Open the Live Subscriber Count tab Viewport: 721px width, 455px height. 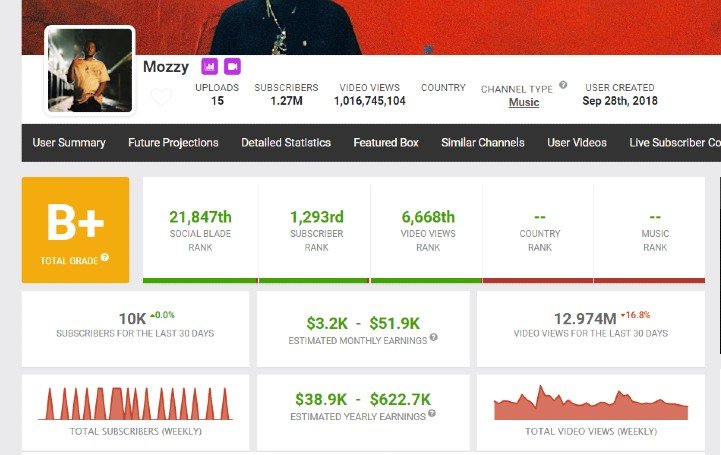(x=675, y=142)
